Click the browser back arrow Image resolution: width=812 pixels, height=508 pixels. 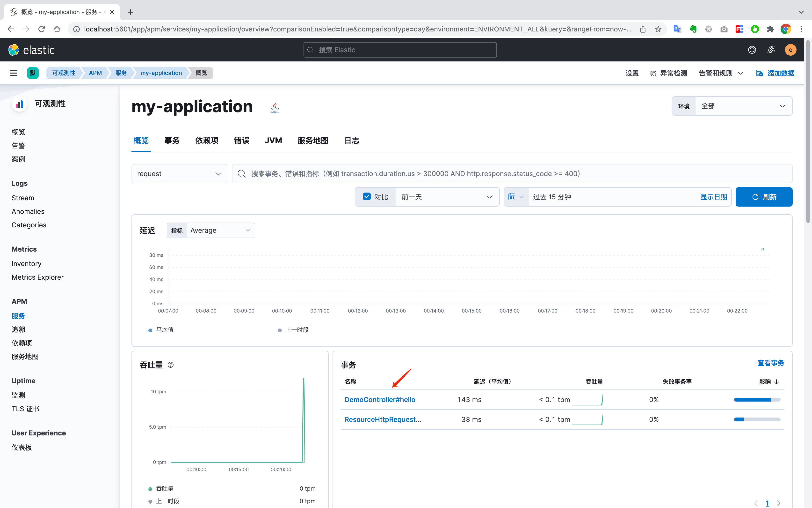tap(10, 29)
